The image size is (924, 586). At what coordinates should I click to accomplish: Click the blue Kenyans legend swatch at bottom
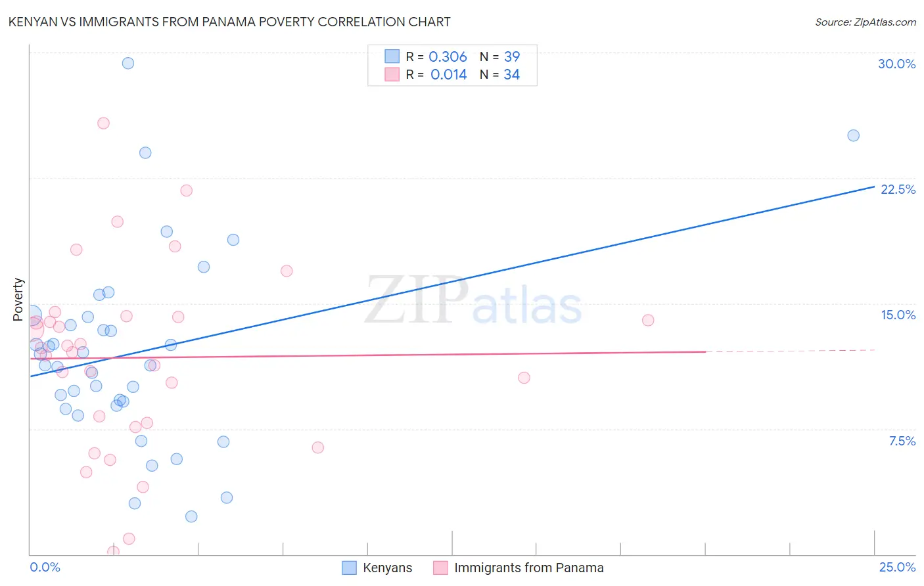click(x=349, y=568)
